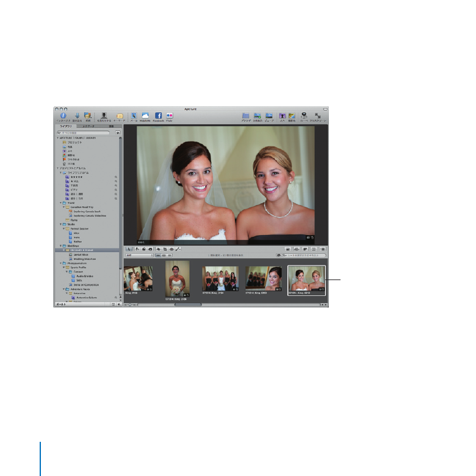Viewport: 476px width, 476px height.
Task: Collapse the Studio folder triangle
Action: click(x=60, y=225)
